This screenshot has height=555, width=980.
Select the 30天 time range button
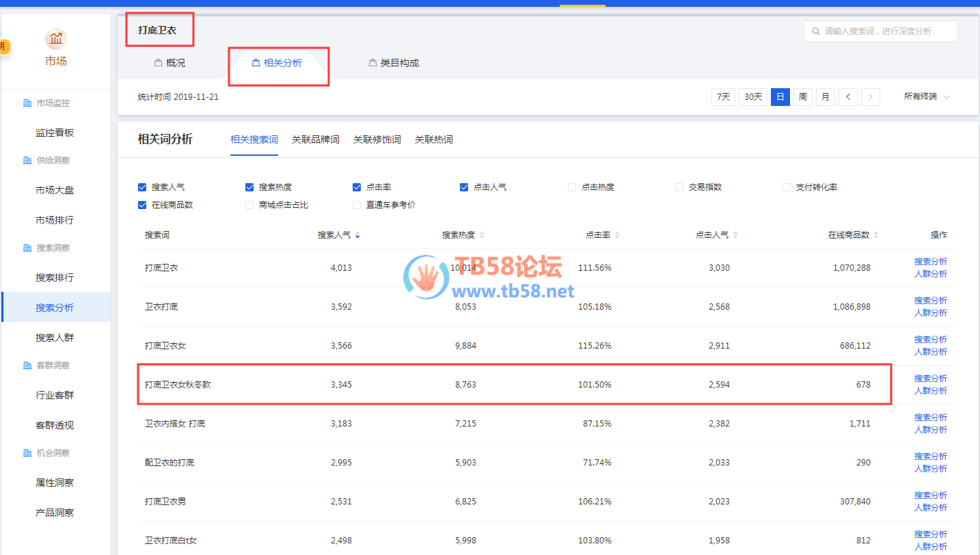pyautogui.click(x=752, y=97)
